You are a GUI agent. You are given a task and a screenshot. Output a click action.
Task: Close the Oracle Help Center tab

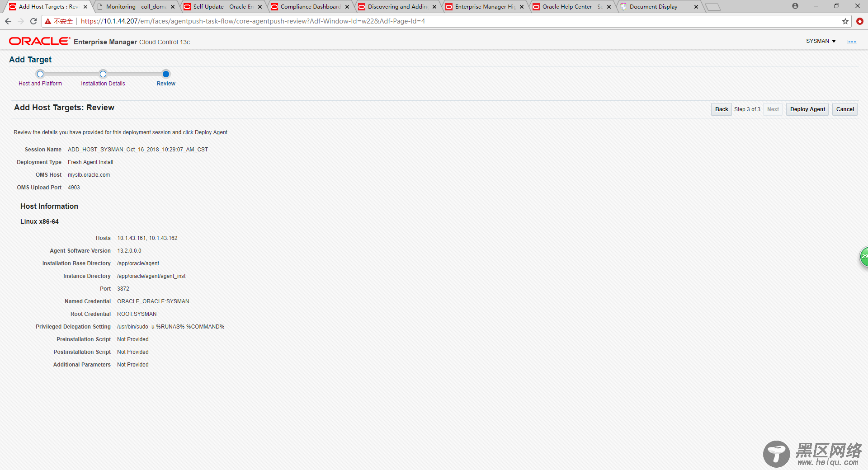609,7
